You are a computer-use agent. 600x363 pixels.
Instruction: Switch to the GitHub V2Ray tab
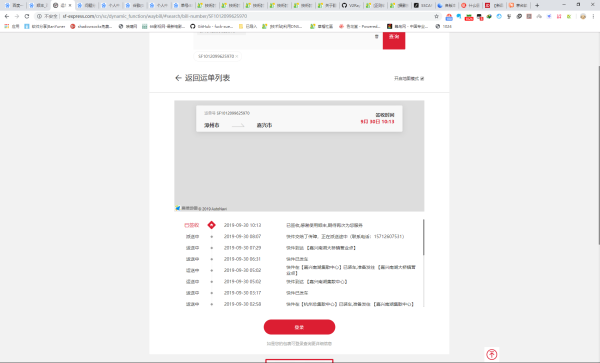351,5
